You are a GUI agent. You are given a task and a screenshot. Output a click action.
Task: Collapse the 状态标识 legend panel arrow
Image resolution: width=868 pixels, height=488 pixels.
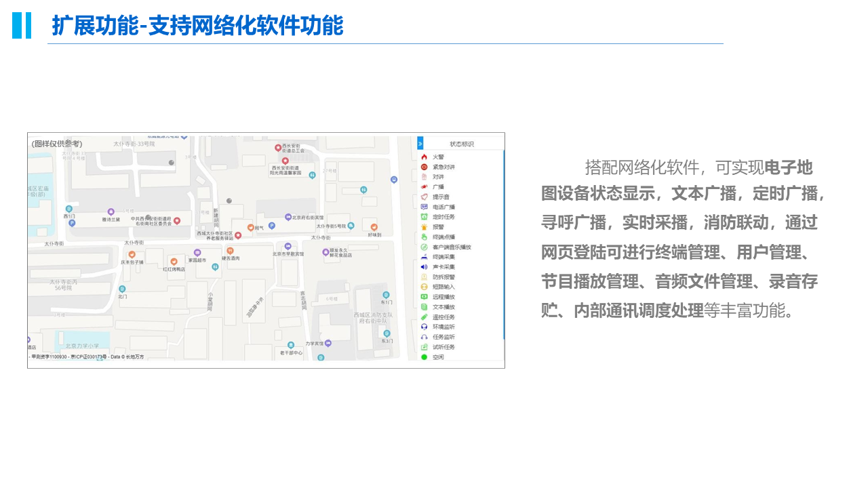point(420,144)
